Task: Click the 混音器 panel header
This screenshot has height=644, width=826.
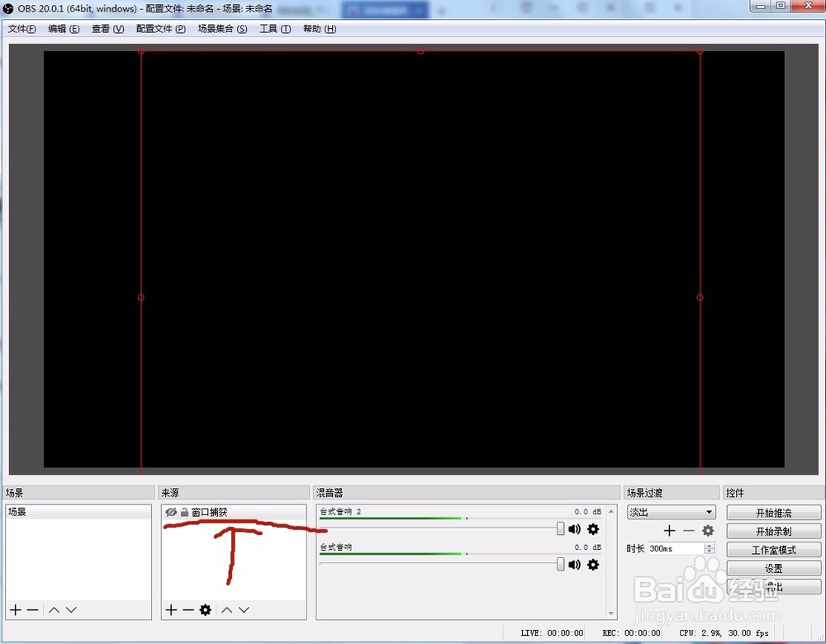Action: tap(467, 493)
